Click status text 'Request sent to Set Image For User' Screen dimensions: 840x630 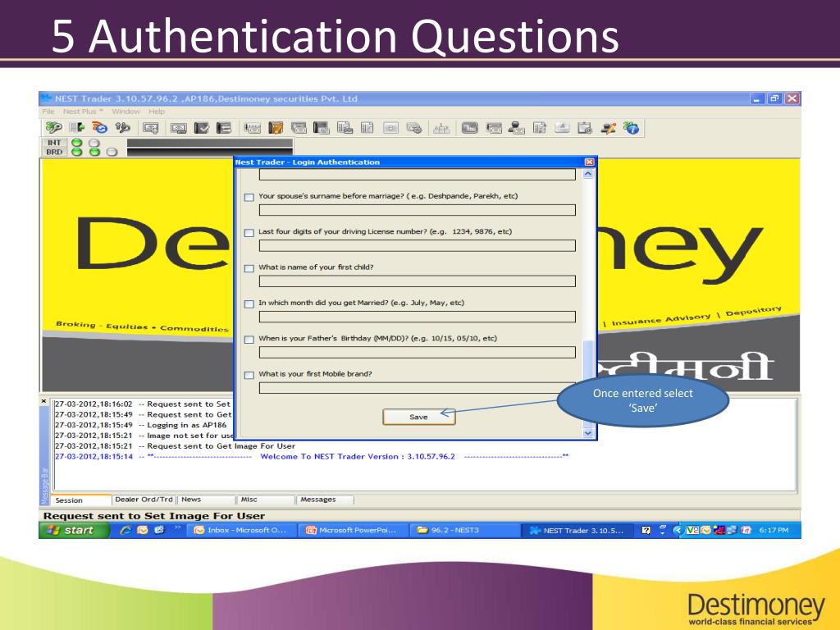[x=153, y=516]
